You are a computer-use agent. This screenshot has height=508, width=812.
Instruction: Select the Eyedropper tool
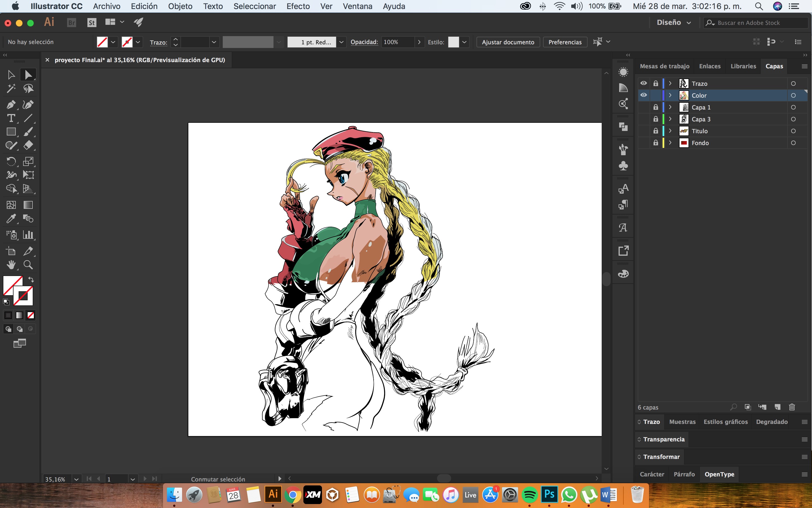[11, 219]
